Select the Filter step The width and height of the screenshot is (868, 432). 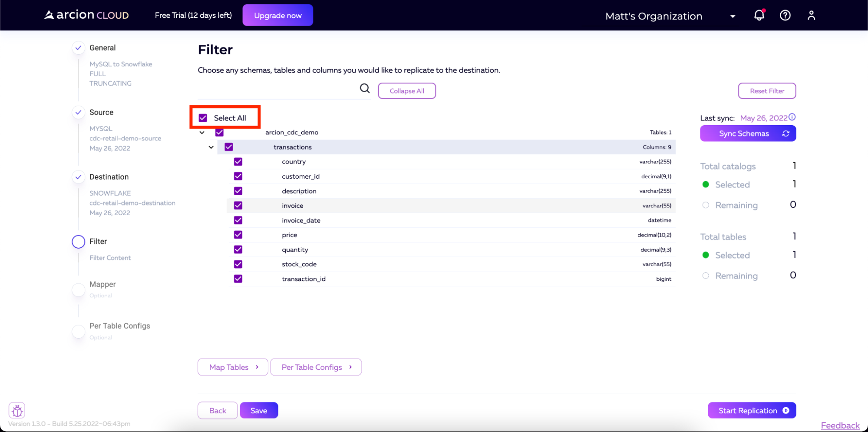pos(98,241)
